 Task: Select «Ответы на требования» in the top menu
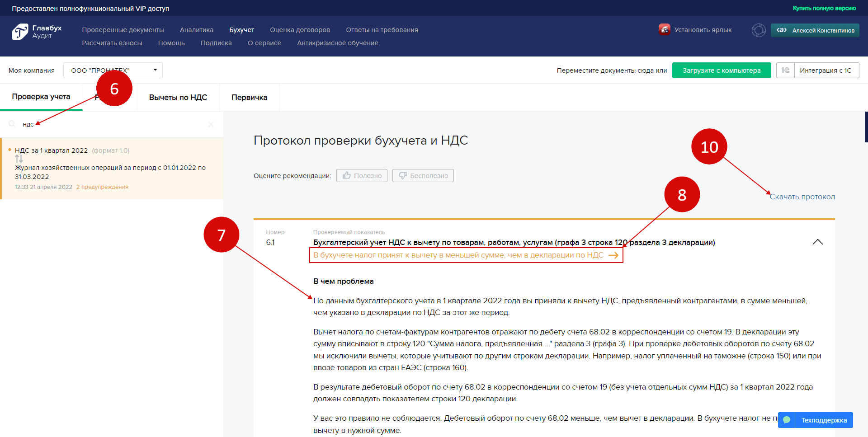(x=382, y=30)
